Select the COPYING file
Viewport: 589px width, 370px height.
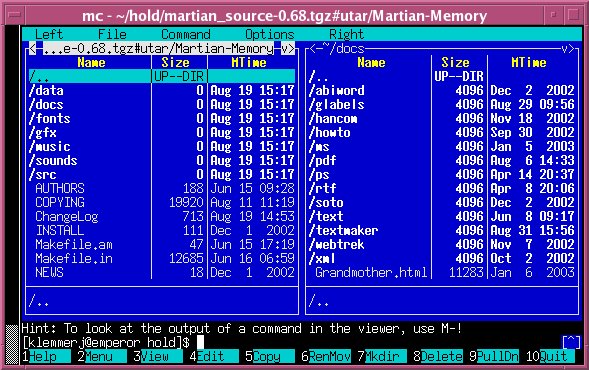(x=162, y=202)
